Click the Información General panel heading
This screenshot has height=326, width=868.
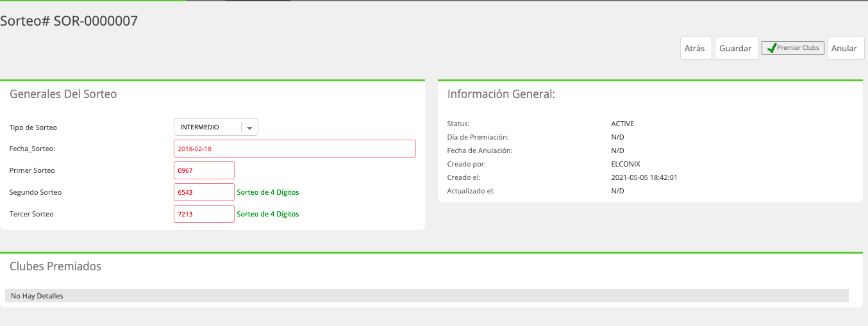pyautogui.click(x=501, y=94)
